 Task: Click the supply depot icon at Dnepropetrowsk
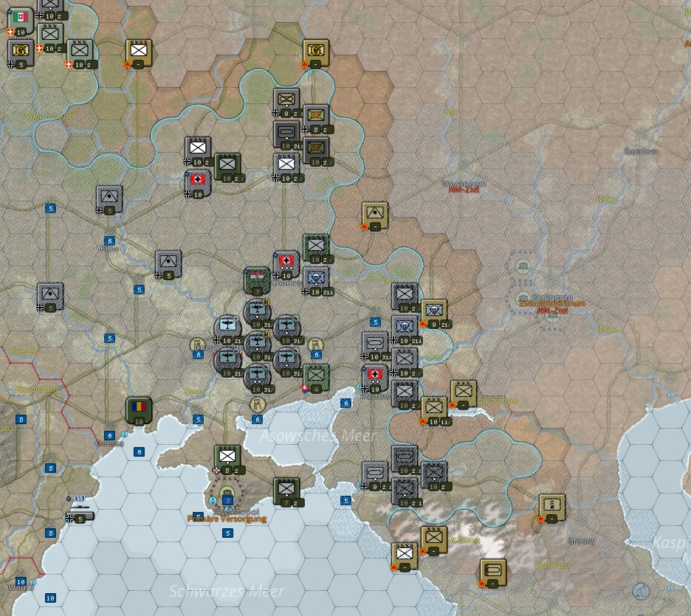coord(197,345)
